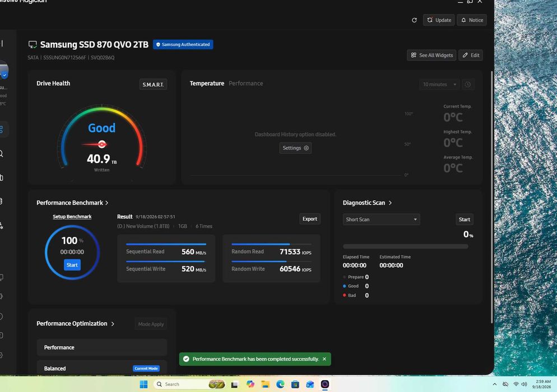This screenshot has height=392, width=557.
Task: Click the diagnostic scan progress bar
Action: point(405,246)
